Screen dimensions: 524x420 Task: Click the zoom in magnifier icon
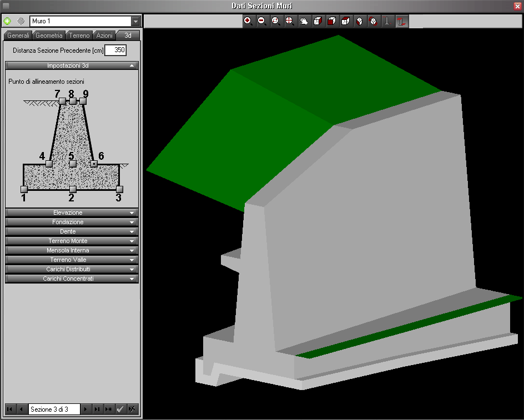coord(248,21)
